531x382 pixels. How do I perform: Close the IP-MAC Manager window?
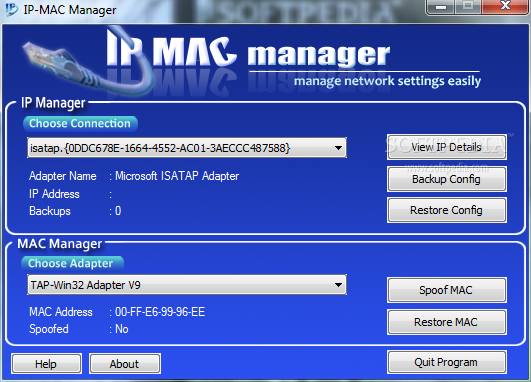pos(505,6)
